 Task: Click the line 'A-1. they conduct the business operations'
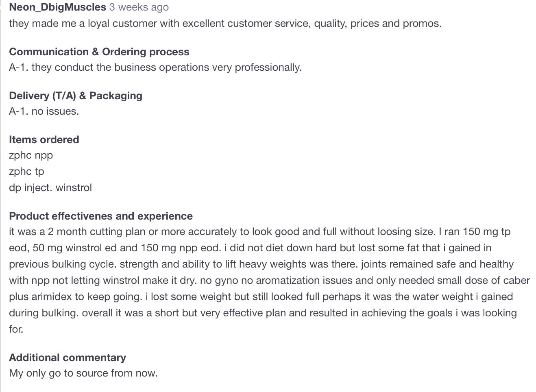click(155, 68)
